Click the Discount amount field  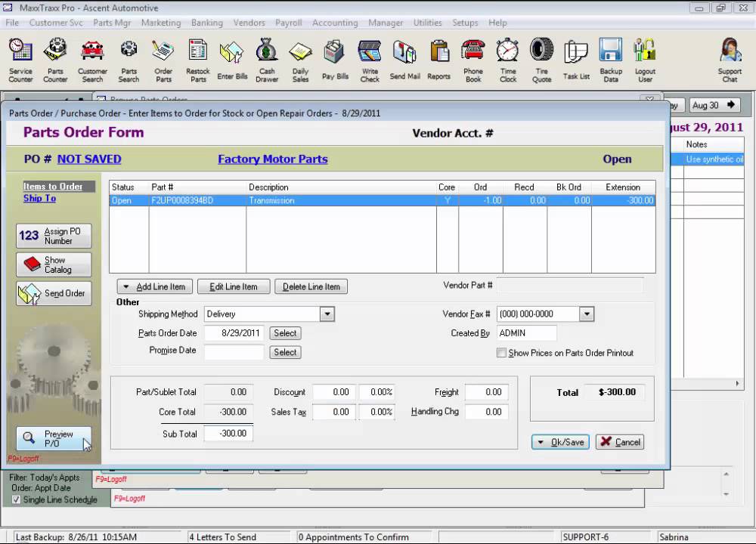click(x=334, y=392)
